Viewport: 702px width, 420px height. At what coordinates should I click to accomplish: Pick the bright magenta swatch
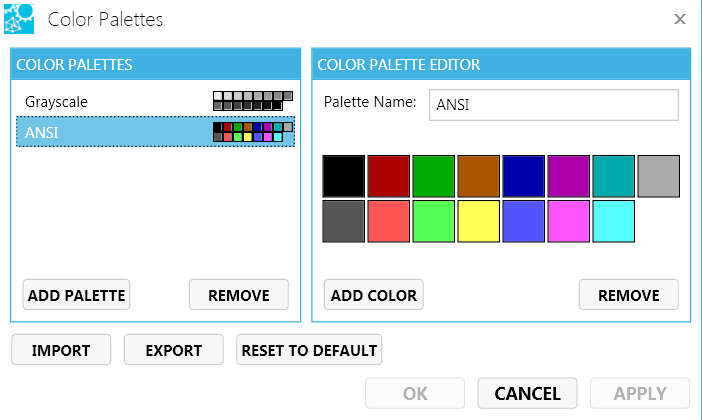[568, 221]
